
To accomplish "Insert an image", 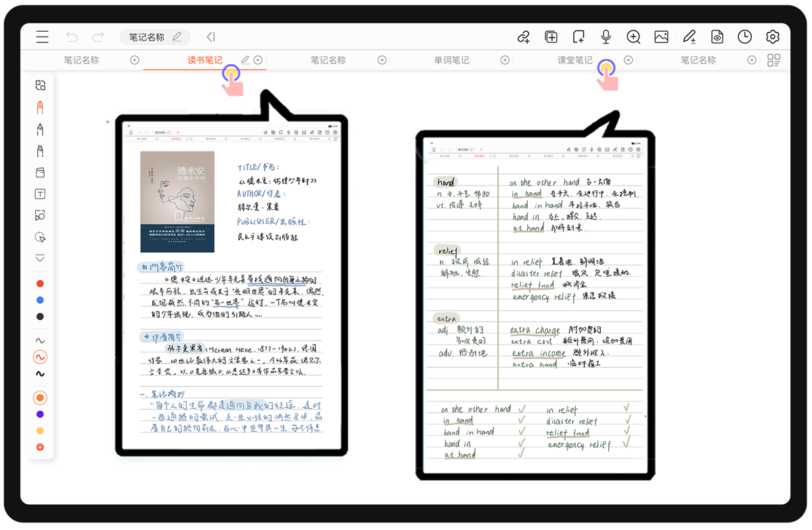I will point(662,37).
